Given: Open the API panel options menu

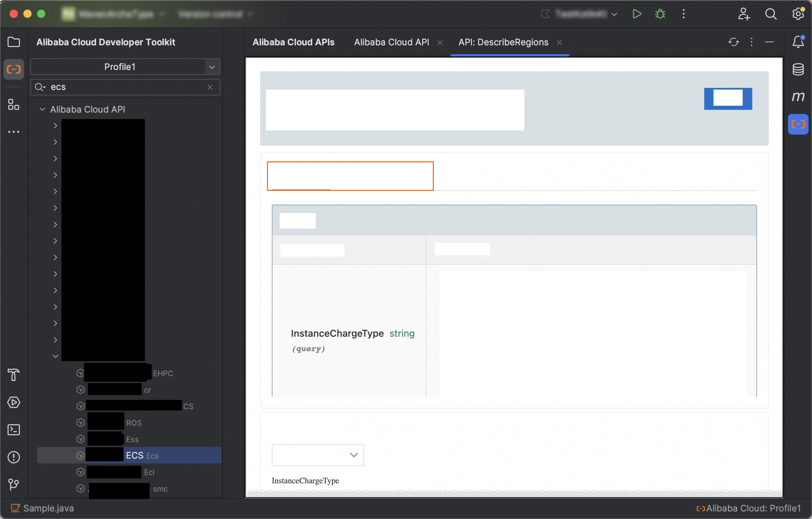Looking at the screenshot, I should coord(752,42).
